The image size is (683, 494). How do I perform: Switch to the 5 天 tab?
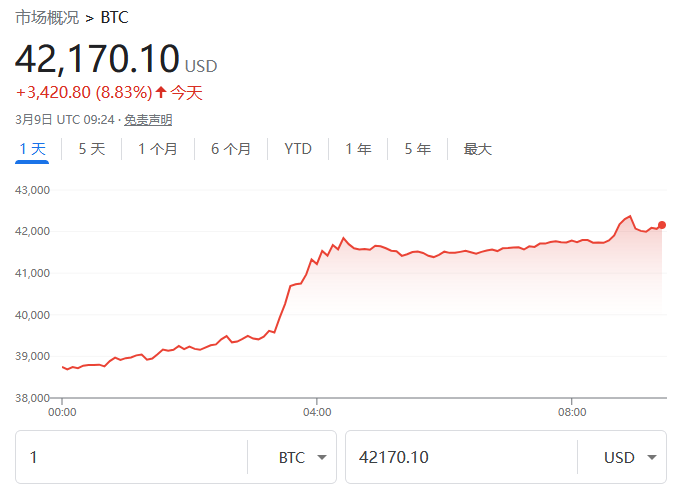pyautogui.click(x=92, y=149)
